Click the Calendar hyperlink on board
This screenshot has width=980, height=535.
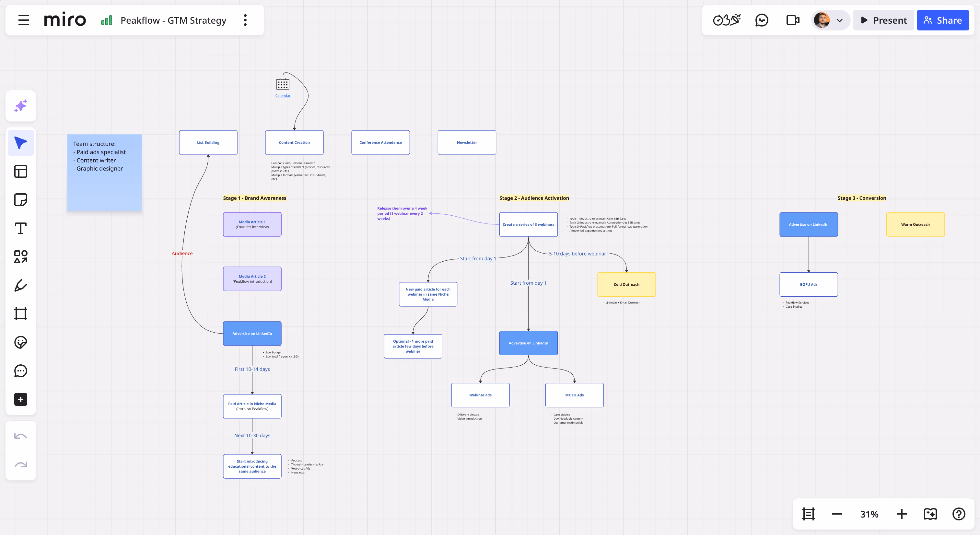point(283,96)
